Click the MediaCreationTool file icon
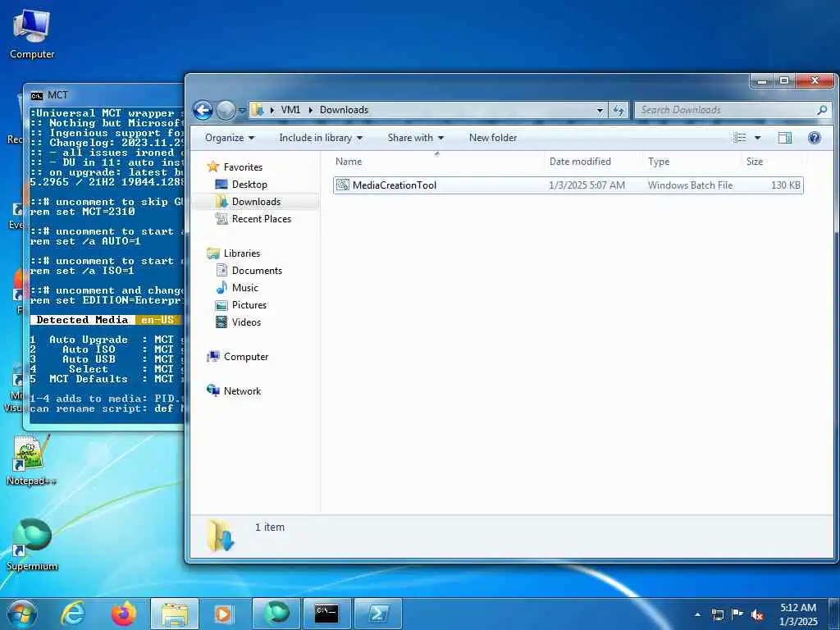The image size is (840, 630). (343, 185)
